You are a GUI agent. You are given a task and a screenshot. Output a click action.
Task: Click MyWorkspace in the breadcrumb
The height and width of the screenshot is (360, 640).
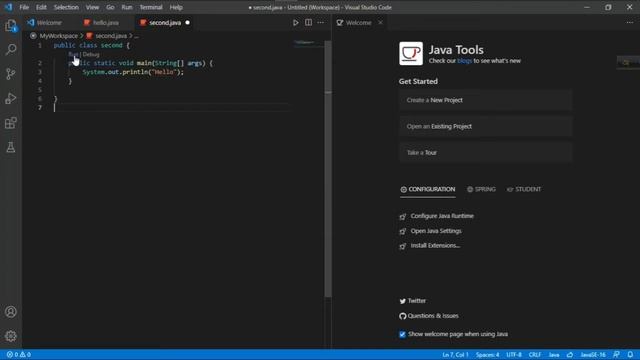tap(58, 36)
